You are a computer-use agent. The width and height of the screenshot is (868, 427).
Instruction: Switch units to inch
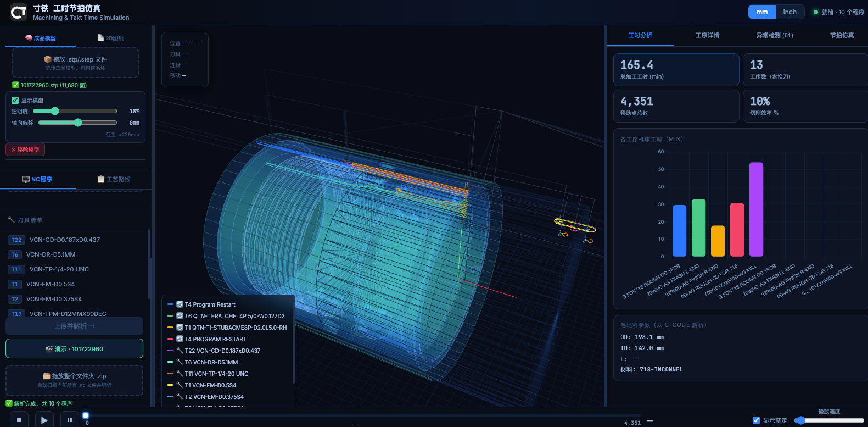(x=789, y=12)
